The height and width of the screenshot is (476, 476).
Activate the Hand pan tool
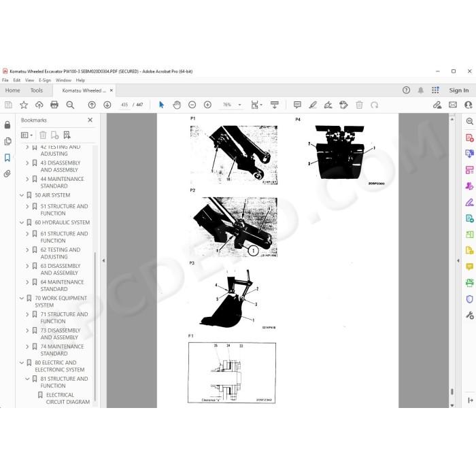[x=177, y=105]
